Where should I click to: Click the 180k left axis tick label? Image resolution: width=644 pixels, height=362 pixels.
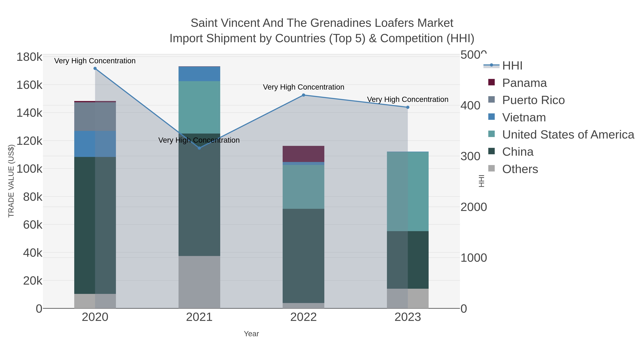coord(30,57)
